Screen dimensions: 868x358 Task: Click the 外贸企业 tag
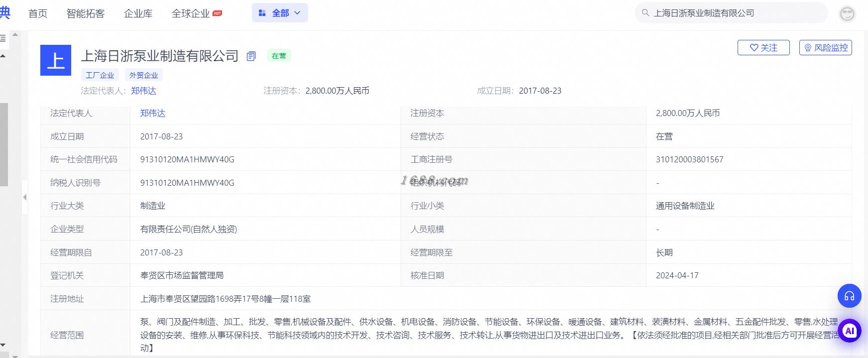(144, 75)
